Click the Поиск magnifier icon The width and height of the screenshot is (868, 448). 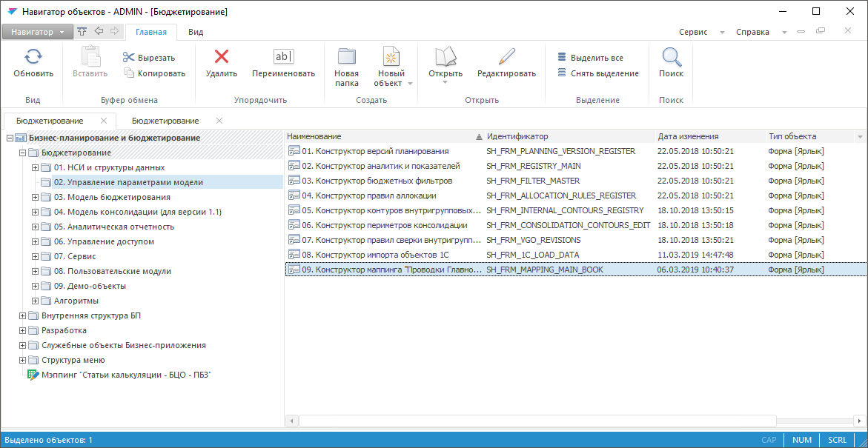671,56
